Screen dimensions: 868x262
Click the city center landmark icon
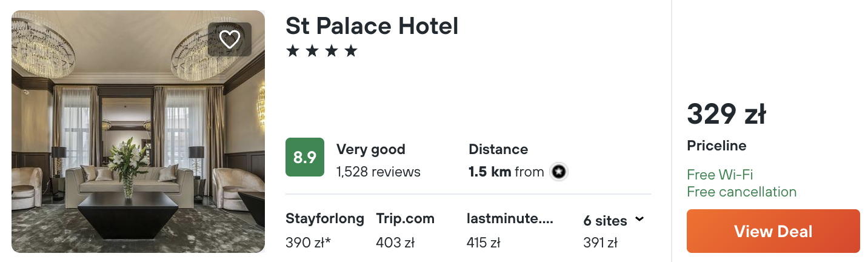tap(559, 172)
